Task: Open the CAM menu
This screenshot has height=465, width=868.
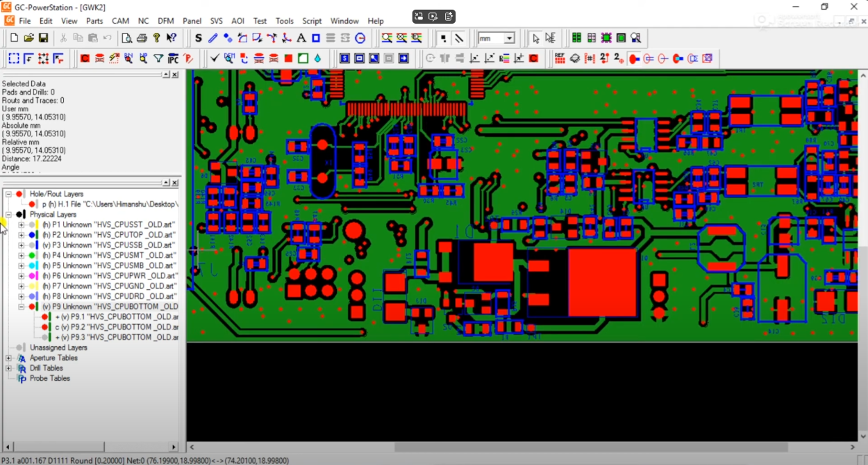Action: pos(120,21)
